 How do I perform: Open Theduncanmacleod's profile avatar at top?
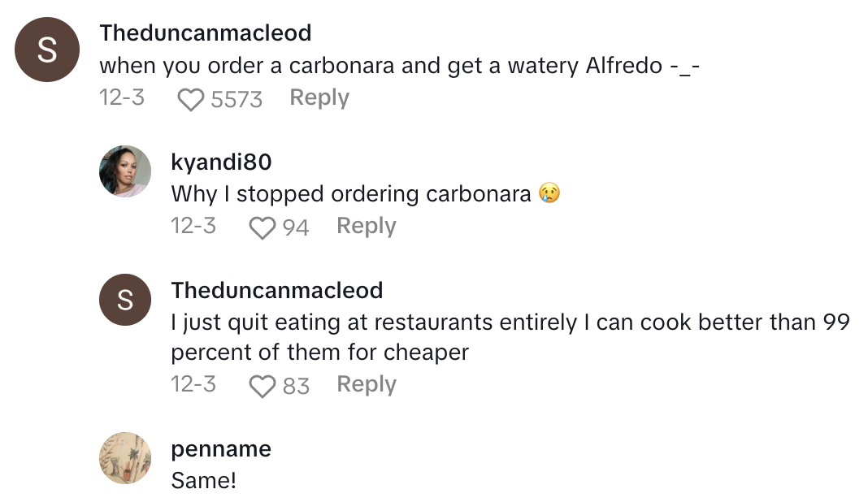pos(46,50)
